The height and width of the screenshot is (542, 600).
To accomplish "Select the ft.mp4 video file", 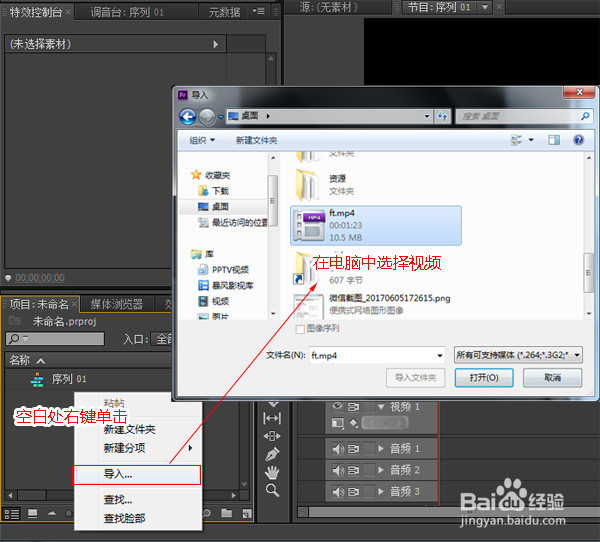I will (376, 225).
